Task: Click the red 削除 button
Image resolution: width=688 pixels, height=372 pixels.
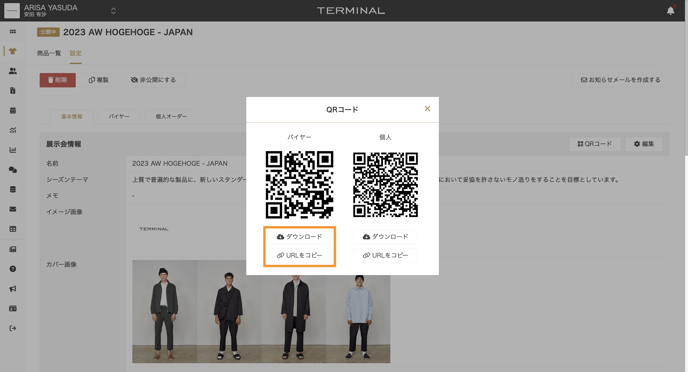Action: tap(57, 80)
